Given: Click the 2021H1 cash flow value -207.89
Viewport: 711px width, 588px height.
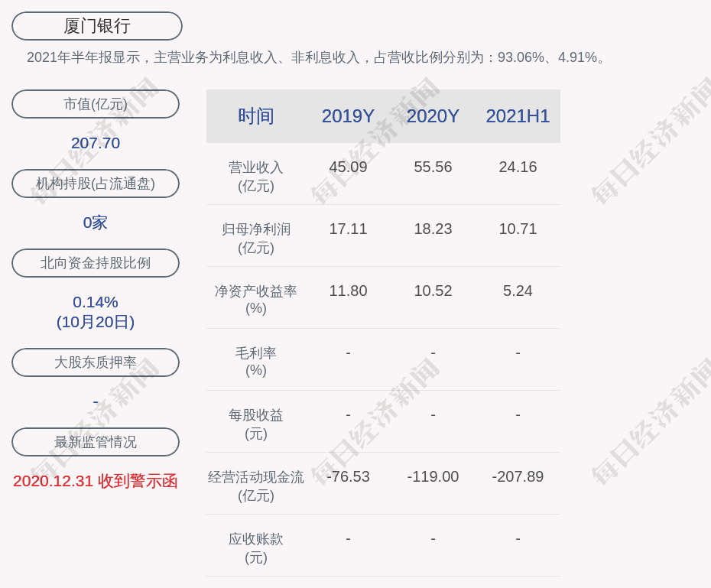Looking at the screenshot, I should [518, 476].
